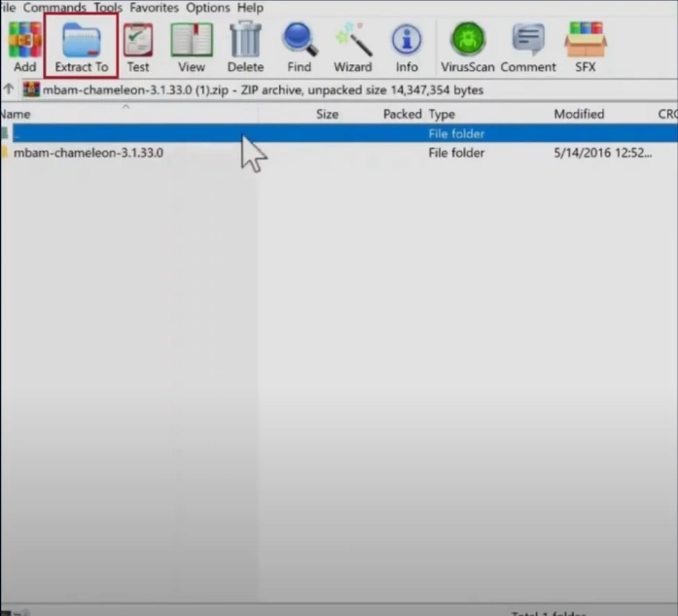Click the archive path text field

pos(348,90)
